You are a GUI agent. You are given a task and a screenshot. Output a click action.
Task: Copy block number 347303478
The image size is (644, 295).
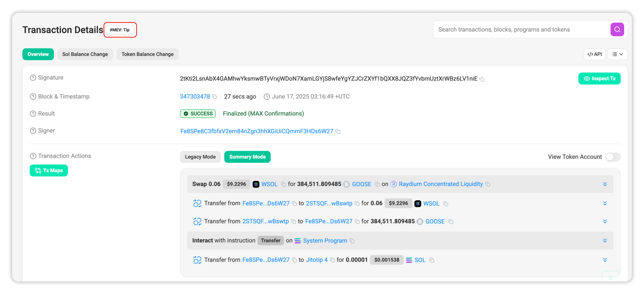pyautogui.click(x=215, y=97)
